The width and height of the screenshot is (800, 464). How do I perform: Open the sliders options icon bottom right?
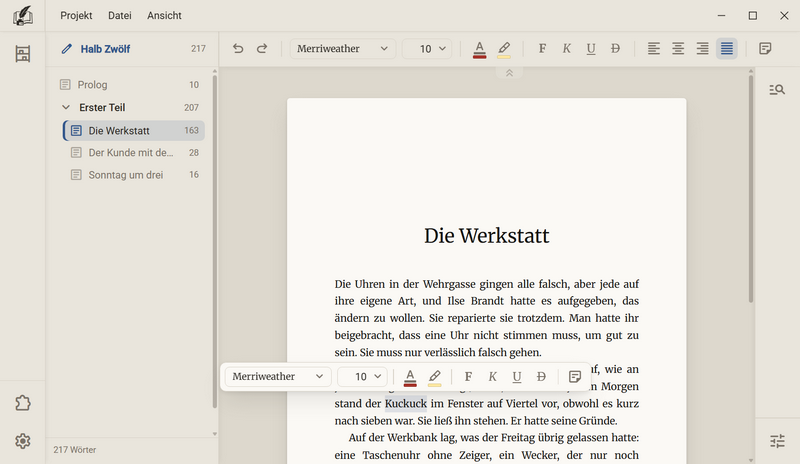coord(778,441)
